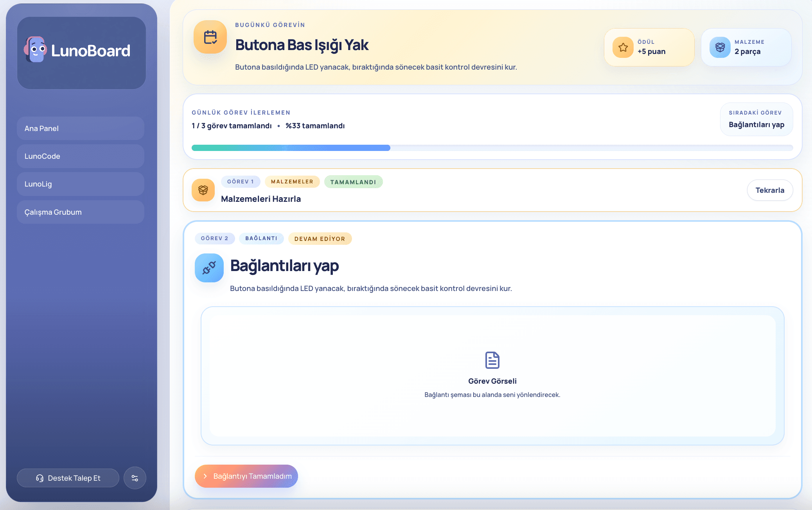
Task: Click the Malzemeleri Hazırla task title
Action: (261, 199)
